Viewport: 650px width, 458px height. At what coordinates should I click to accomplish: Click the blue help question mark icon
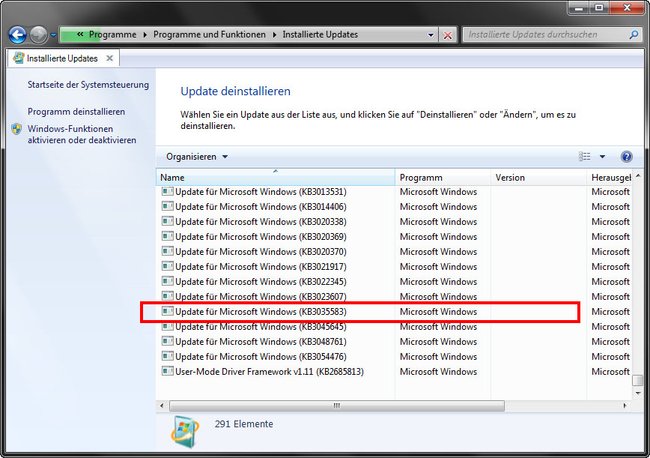pyautogui.click(x=626, y=156)
